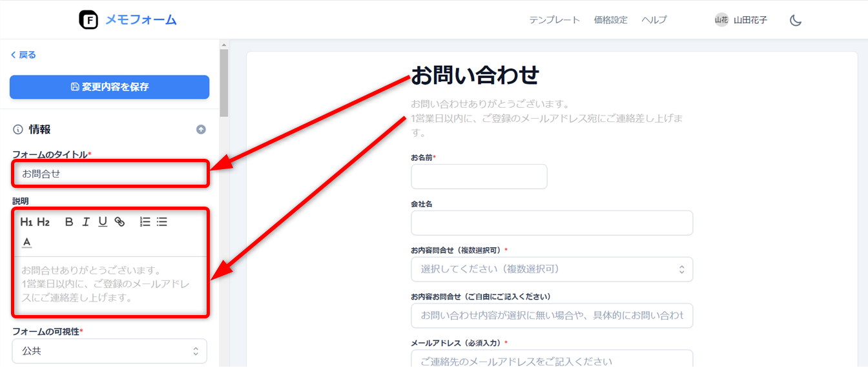Insert numbered list in description
The width and height of the screenshot is (868, 368).
(145, 222)
